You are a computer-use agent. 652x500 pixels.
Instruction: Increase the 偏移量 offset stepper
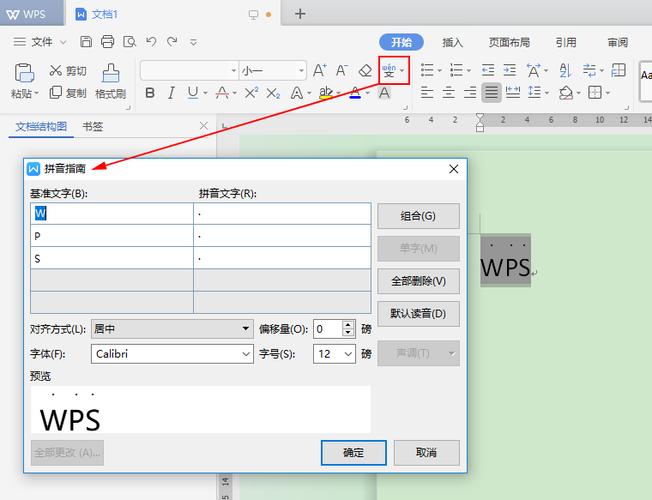click(x=348, y=324)
